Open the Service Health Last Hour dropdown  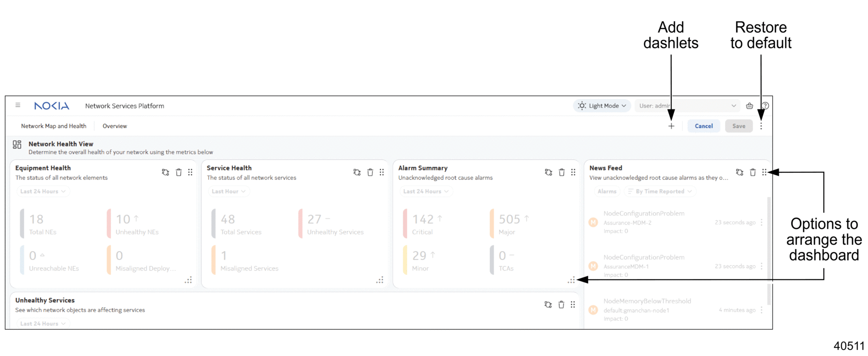[228, 191]
